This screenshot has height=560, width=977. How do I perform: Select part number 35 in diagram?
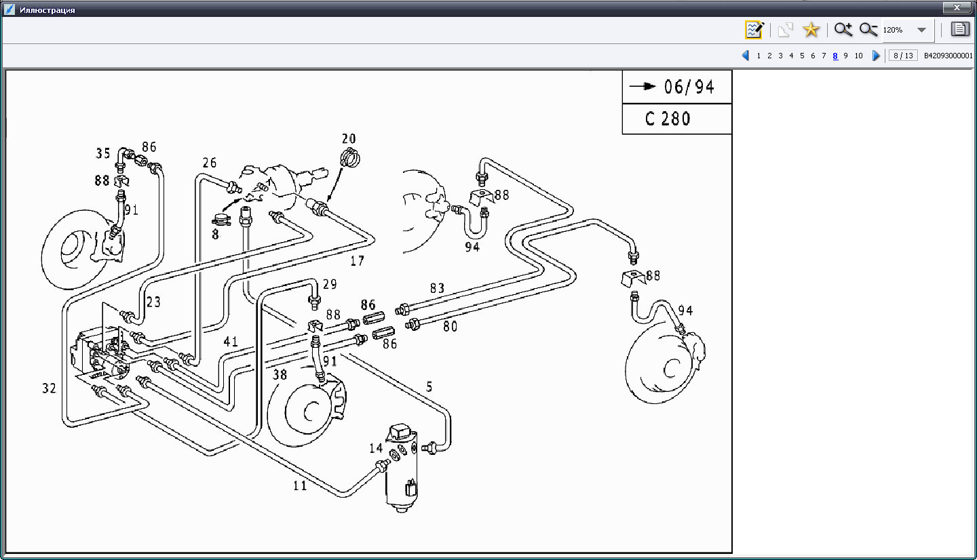103,154
